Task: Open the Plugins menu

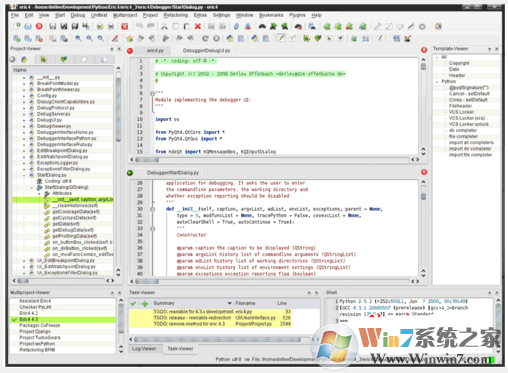Action: (297, 15)
